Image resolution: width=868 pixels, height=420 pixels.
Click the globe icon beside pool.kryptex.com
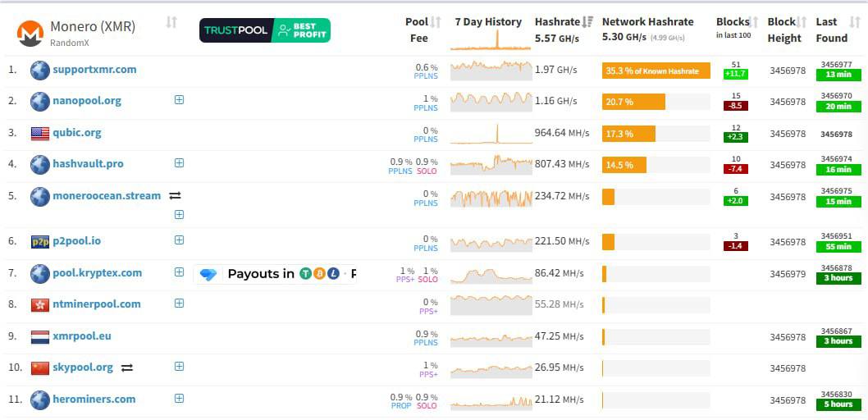pyautogui.click(x=40, y=273)
